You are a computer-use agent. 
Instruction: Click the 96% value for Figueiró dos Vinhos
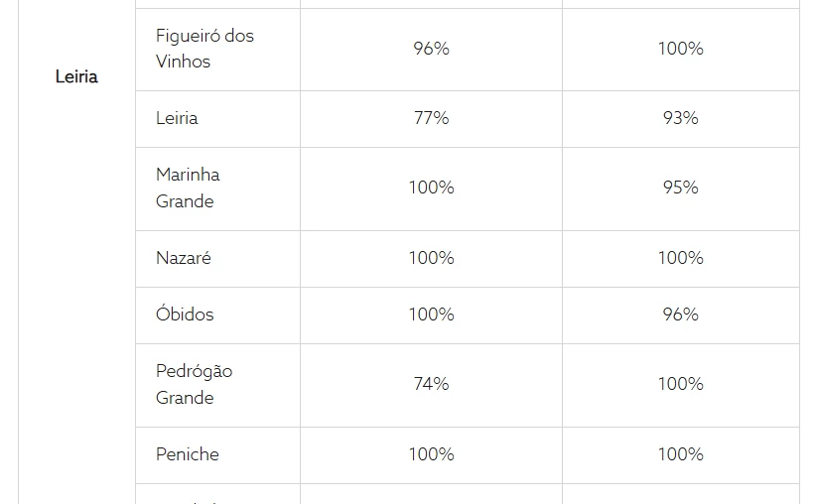click(431, 49)
